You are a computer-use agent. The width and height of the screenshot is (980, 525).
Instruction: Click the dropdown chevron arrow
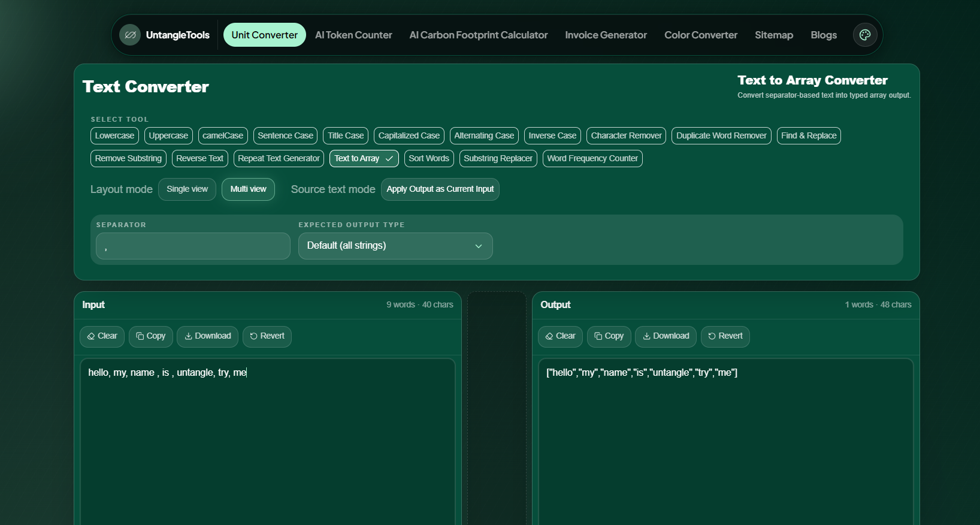pos(479,246)
